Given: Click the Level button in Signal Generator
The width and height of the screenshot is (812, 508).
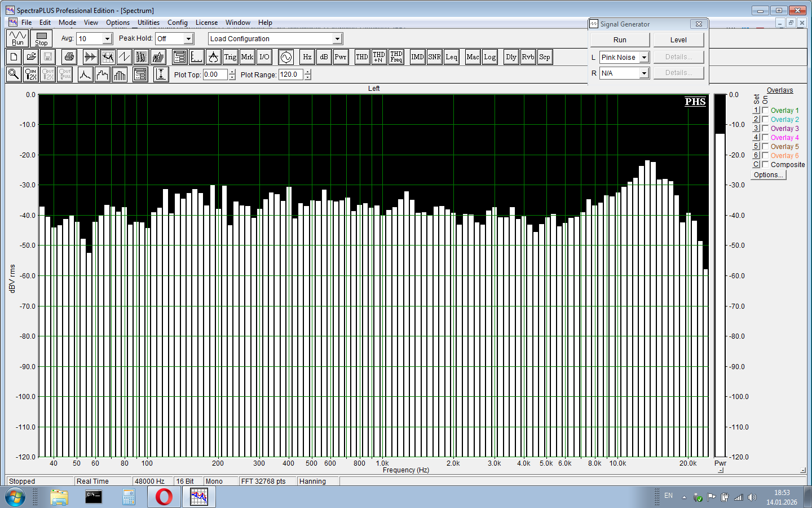Looking at the screenshot, I should (678, 40).
